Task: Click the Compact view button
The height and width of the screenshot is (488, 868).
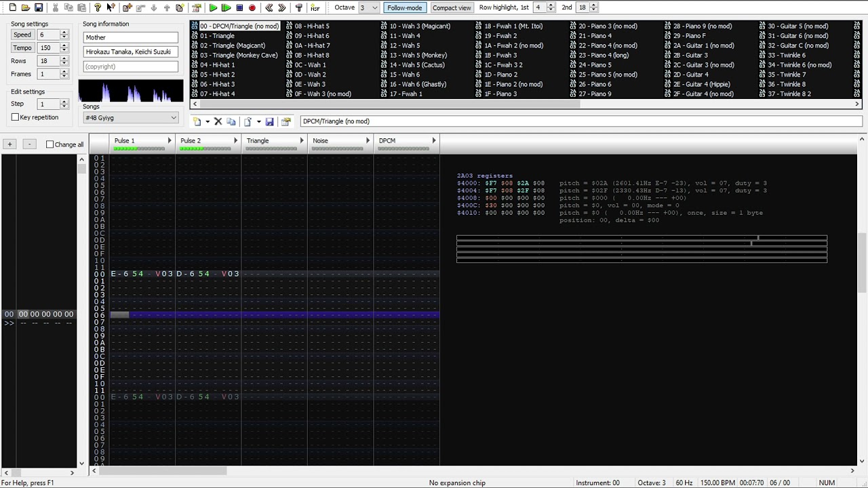Action: (452, 7)
